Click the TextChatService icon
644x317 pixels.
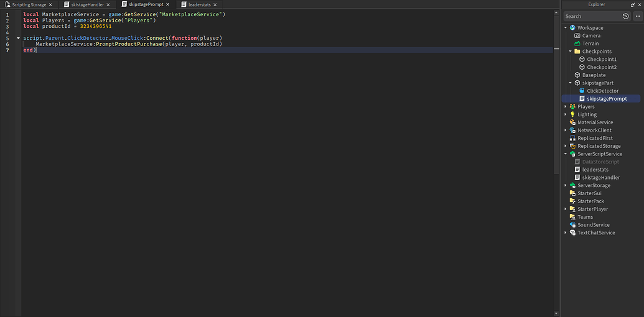[x=572, y=232]
